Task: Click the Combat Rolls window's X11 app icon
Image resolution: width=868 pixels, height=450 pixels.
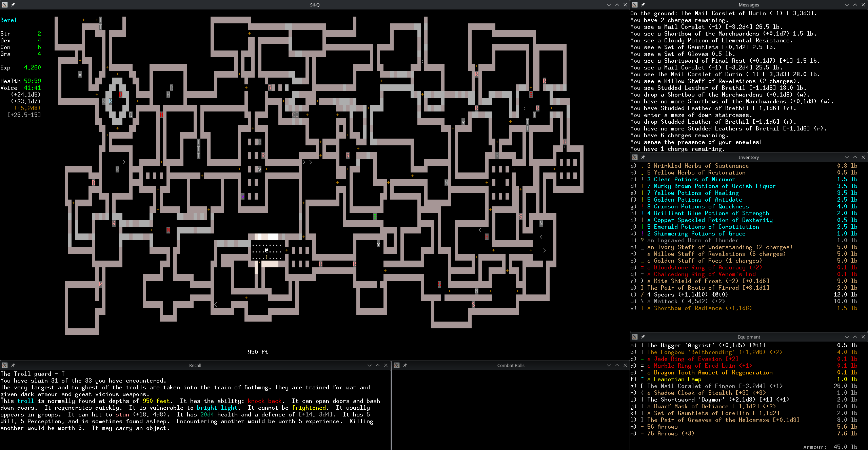Action: point(397,365)
